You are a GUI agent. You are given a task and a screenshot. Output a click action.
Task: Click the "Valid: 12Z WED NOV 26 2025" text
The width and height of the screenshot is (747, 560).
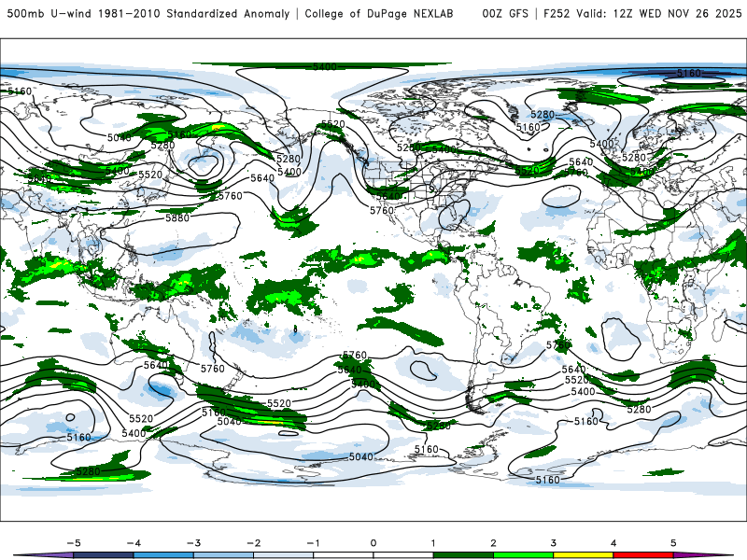659,13
